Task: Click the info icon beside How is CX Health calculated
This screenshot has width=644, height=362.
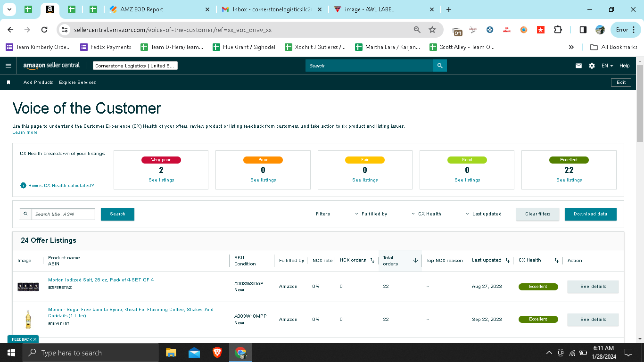Action: tap(23, 185)
